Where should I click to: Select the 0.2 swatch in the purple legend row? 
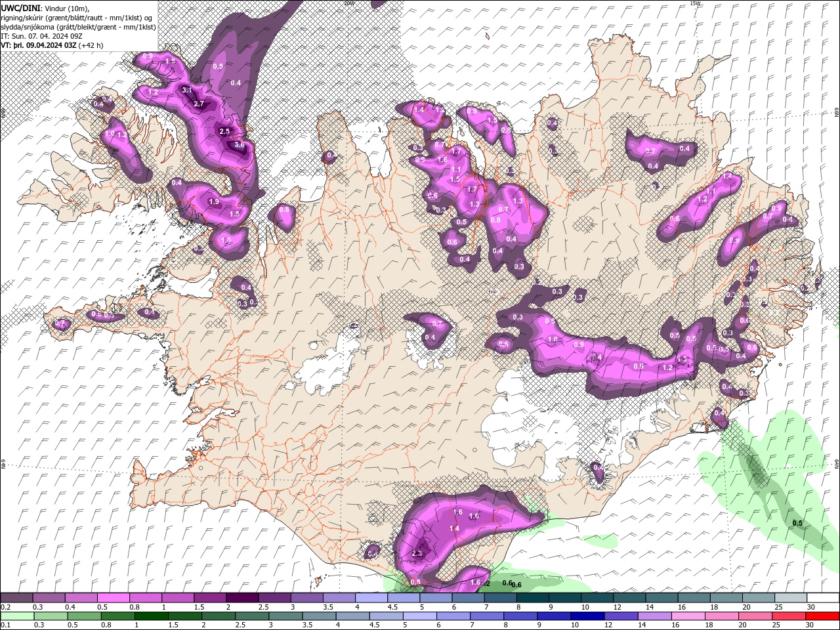click(16, 598)
